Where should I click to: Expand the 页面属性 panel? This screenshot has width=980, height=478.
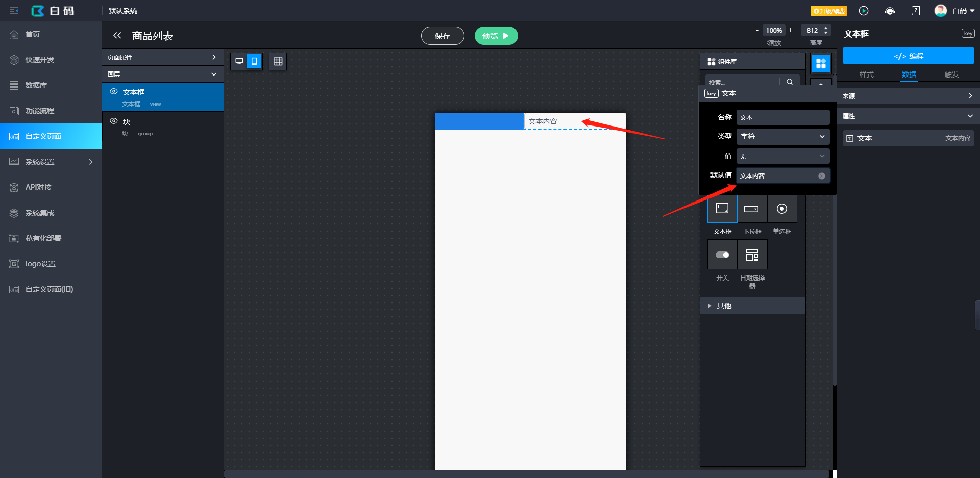click(163, 57)
